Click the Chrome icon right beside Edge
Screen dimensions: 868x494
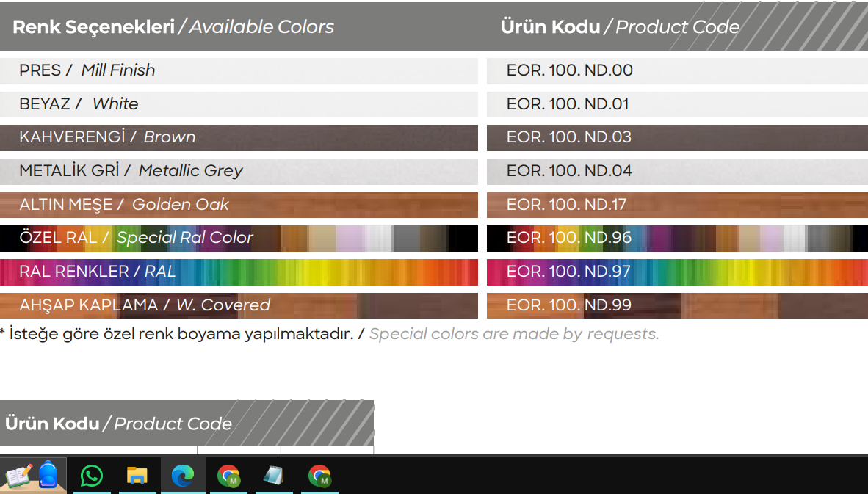(x=228, y=476)
